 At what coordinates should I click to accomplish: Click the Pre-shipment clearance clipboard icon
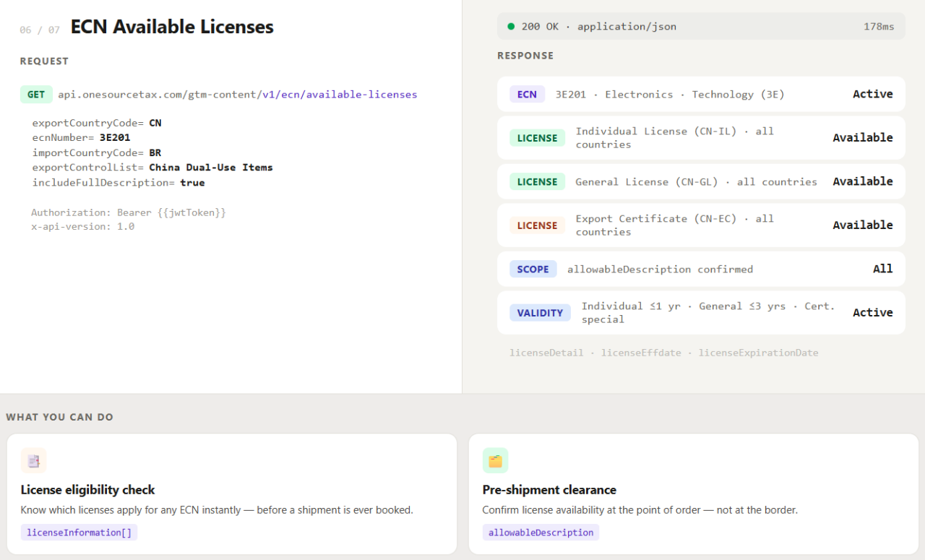pos(495,460)
